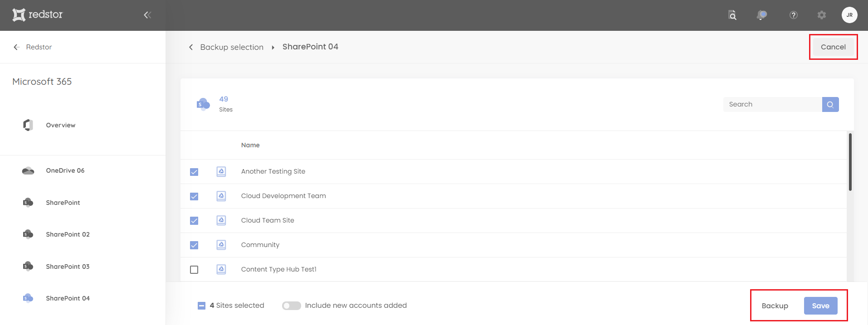This screenshot has width=868, height=325.
Task: Uncheck Cloud Team Site checkbox
Action: point(194,221)
